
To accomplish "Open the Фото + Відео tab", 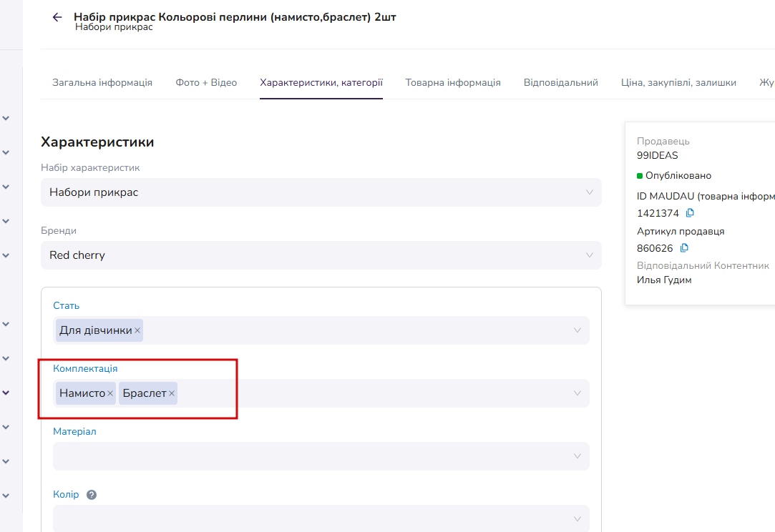I will point(206,83).
